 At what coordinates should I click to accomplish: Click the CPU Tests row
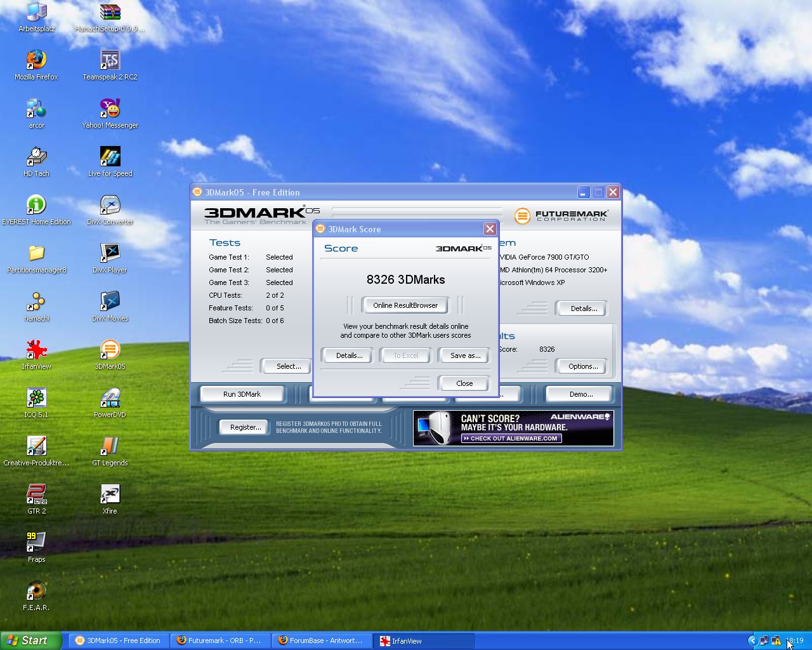pyautogui.click(x=246, y=295)
